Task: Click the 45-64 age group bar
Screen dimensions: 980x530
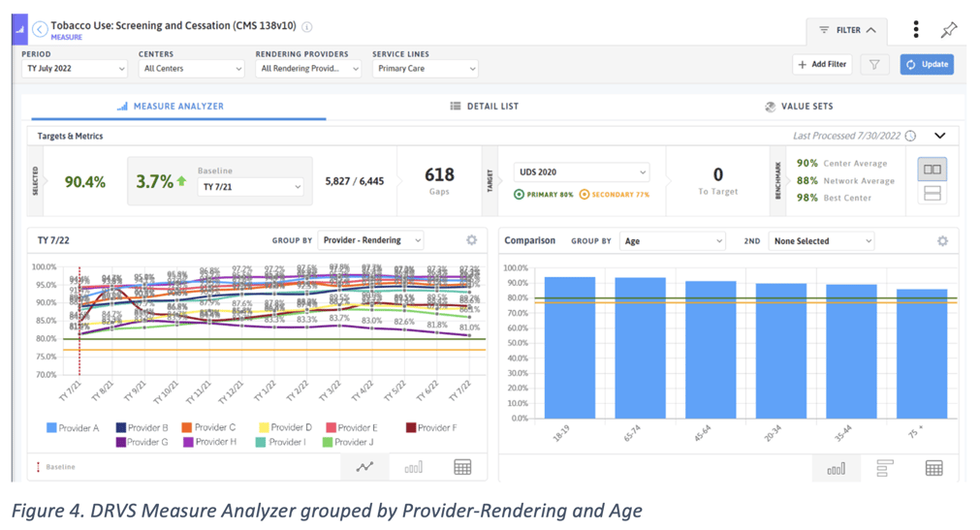Action: [711, 350]
